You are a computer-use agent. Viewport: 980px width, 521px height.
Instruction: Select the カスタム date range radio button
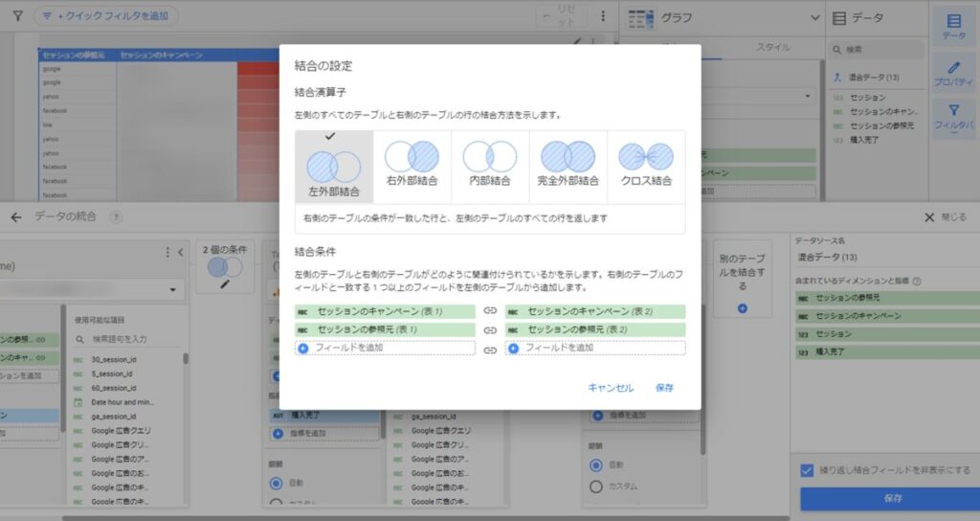pyautogui.click(x=596, y=487)
